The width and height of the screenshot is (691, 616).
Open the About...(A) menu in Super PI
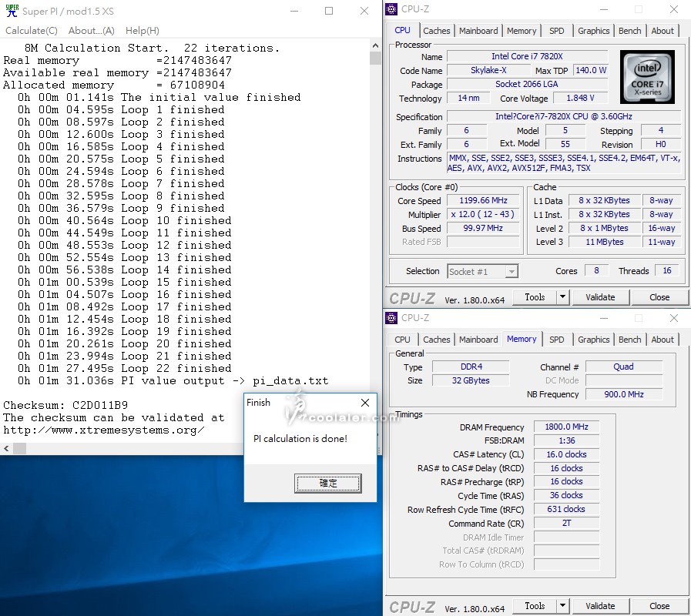tap(91, 30)
